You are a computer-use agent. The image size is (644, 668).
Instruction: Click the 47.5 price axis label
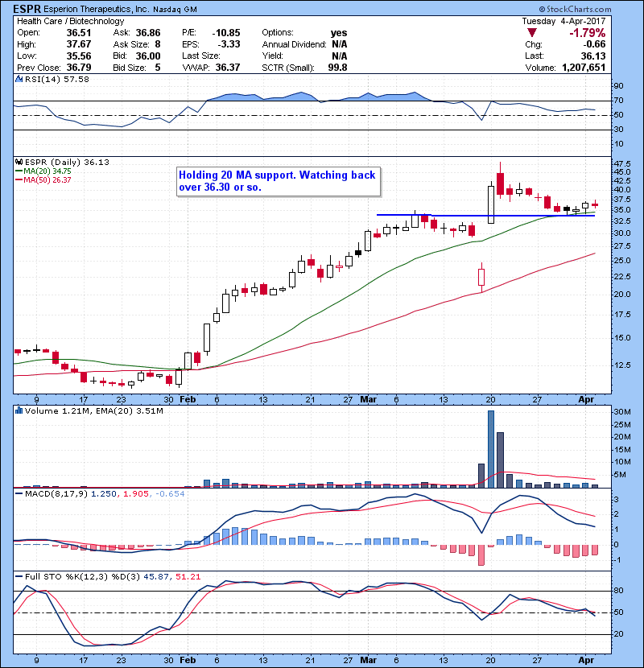click(623, 163)
